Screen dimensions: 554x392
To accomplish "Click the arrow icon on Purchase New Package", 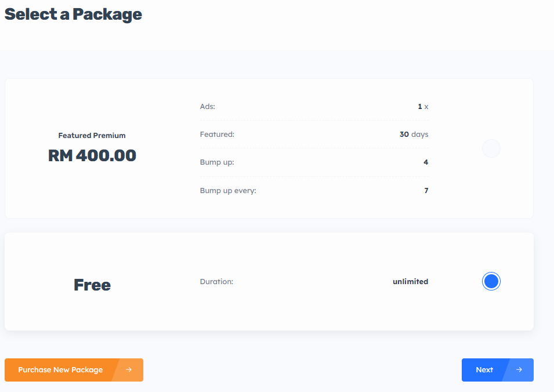I will point(128,370).
